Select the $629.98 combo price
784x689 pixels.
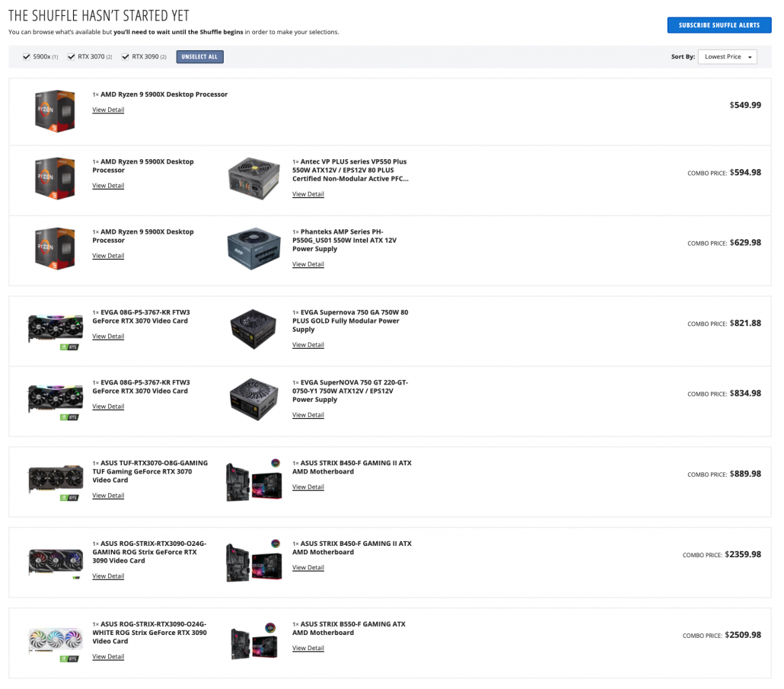click(x=745, y=243)
